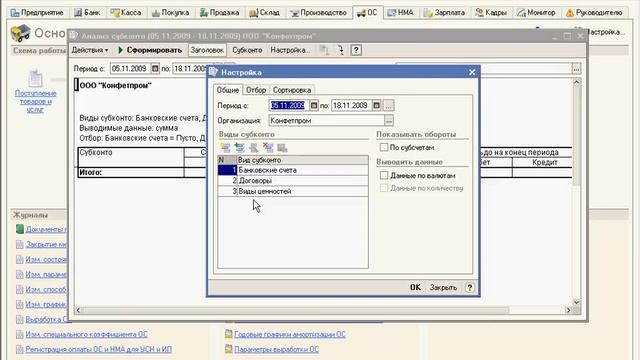Switch to the Сортировка tab
Screen dimensions: 640x360
tap(292, 90)
